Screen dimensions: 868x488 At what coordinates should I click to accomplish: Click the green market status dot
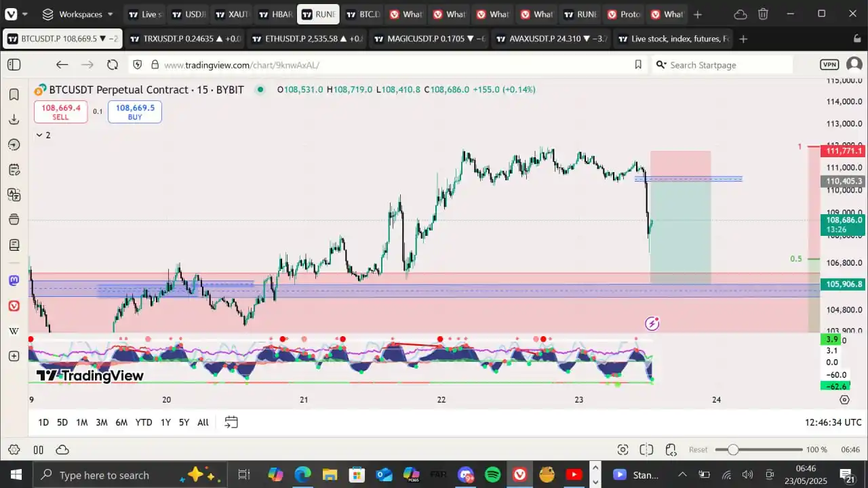pos(260,89)
